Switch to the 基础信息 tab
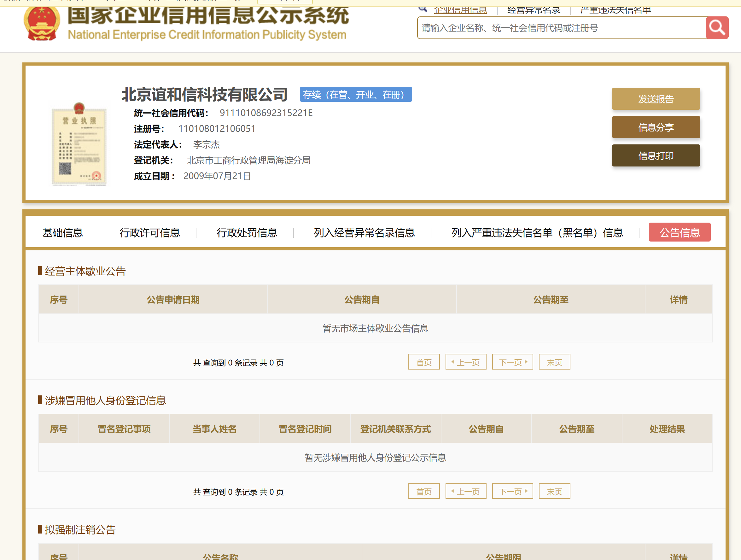This screenshot has height=560, width=741. 63,232
